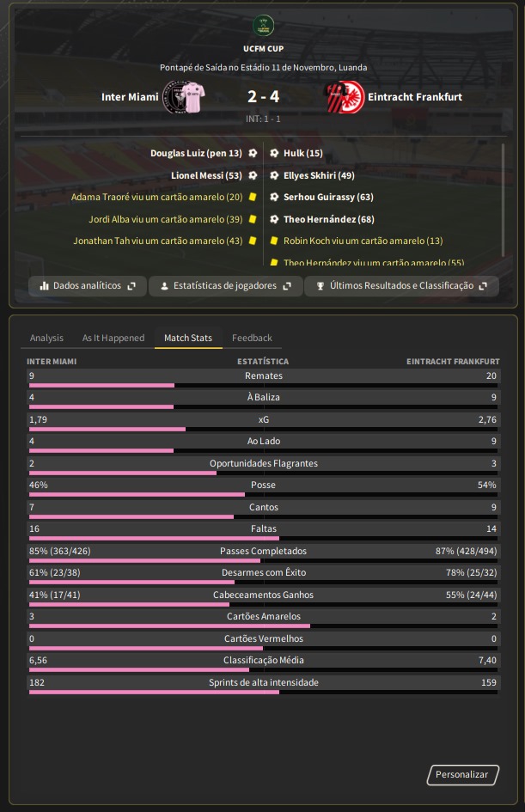This screenshot has height=812, width=525.
Task: Click the UCFM Cup competition logo
Action: (263, 26)
